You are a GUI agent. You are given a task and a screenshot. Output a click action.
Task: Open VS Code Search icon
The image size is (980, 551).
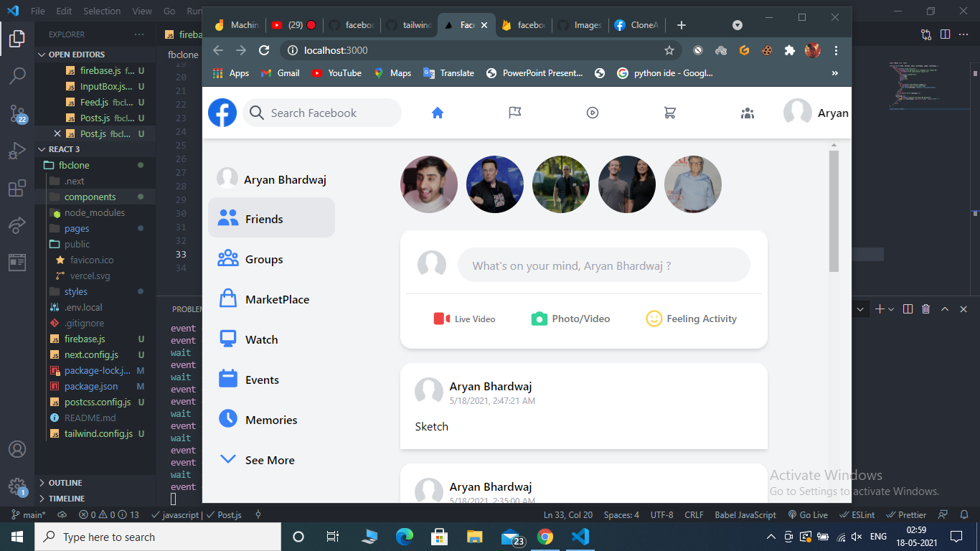click(x=17, y=76)
